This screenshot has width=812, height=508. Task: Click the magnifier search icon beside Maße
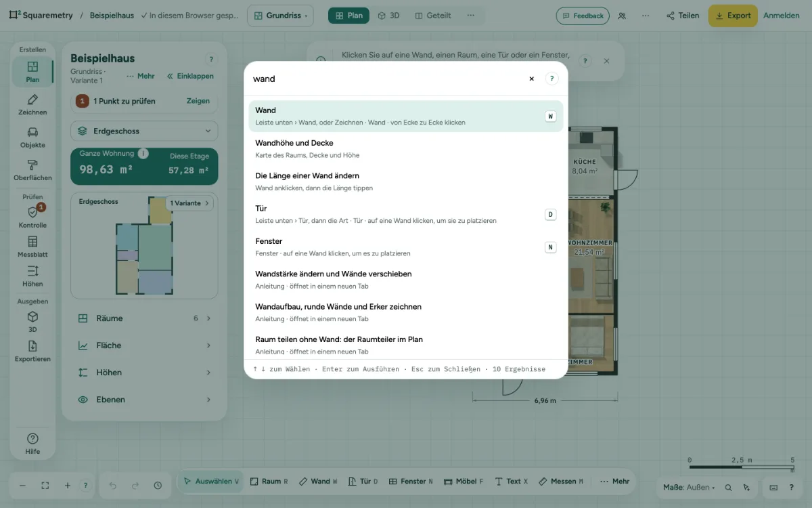click(x=729, y=487)
